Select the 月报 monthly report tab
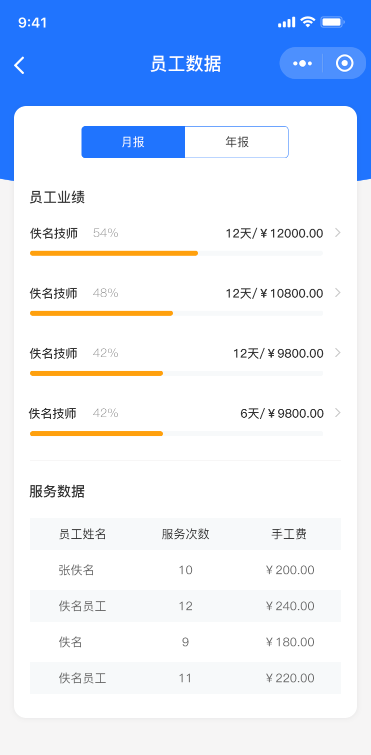The width and height of the screenshot is (371, 755). [x=133, y=142]
